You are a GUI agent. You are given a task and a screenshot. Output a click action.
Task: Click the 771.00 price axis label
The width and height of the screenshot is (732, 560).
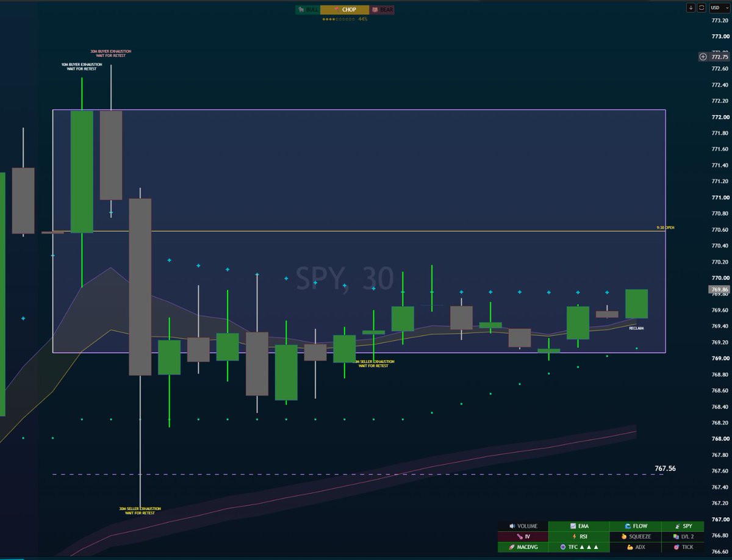[x=720, y=198]
